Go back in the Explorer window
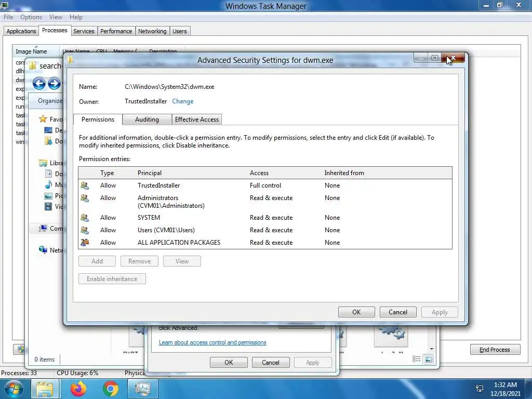Screen dimensions: 532x399 click(39, 83)
